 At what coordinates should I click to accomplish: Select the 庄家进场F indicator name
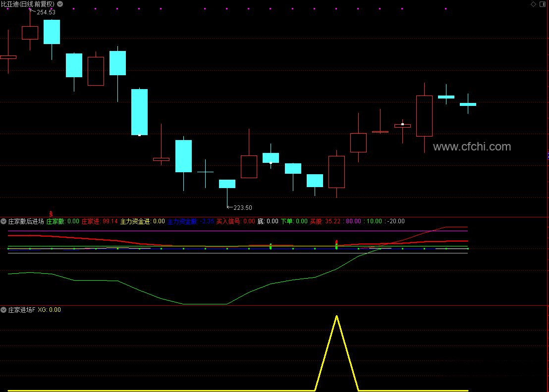coord(22,310)
